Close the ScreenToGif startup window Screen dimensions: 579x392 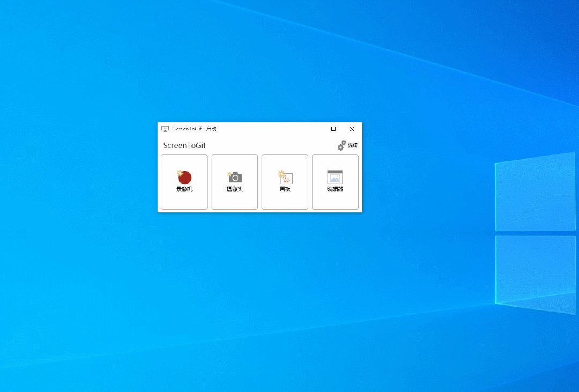(352, 129)
